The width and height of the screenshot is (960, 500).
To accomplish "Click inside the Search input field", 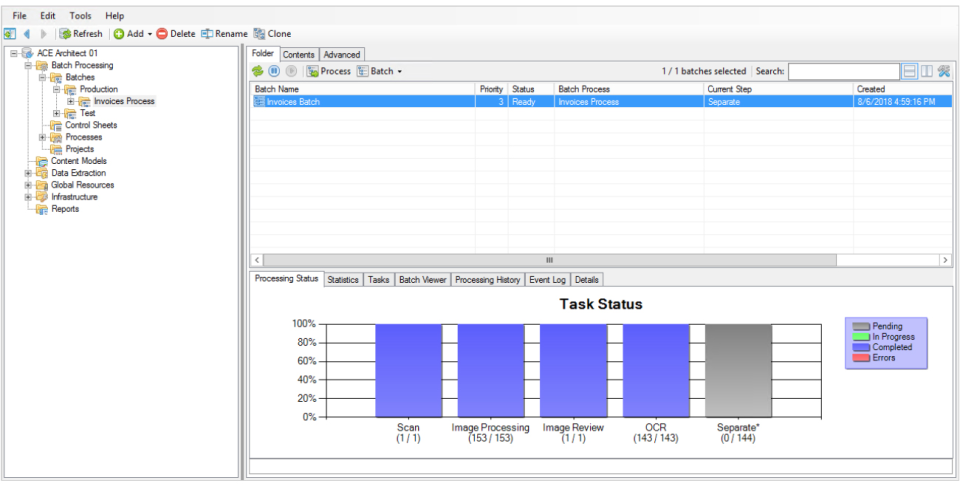I will 844,72.
